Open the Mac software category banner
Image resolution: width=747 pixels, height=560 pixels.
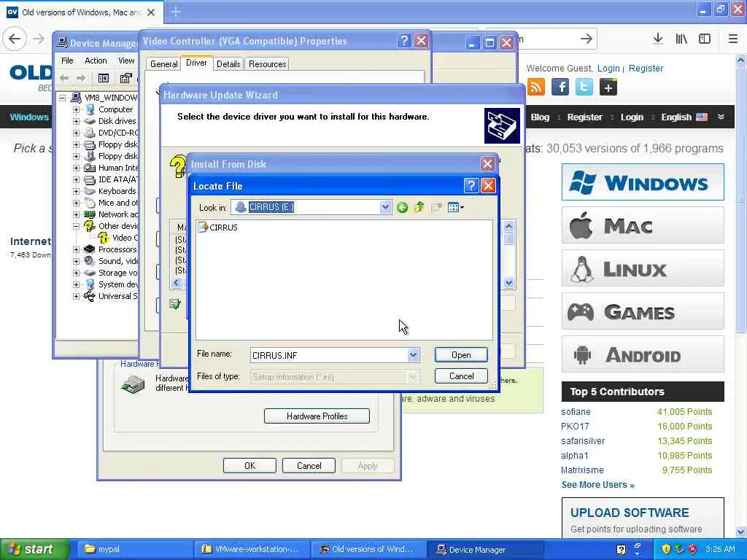[x=643, y=225]
